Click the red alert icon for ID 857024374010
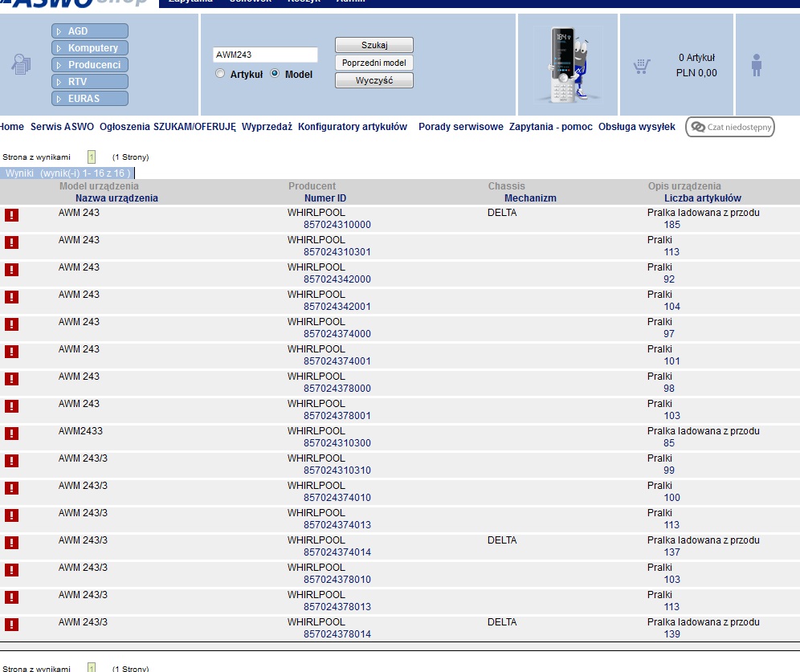 tap(11, 488)
